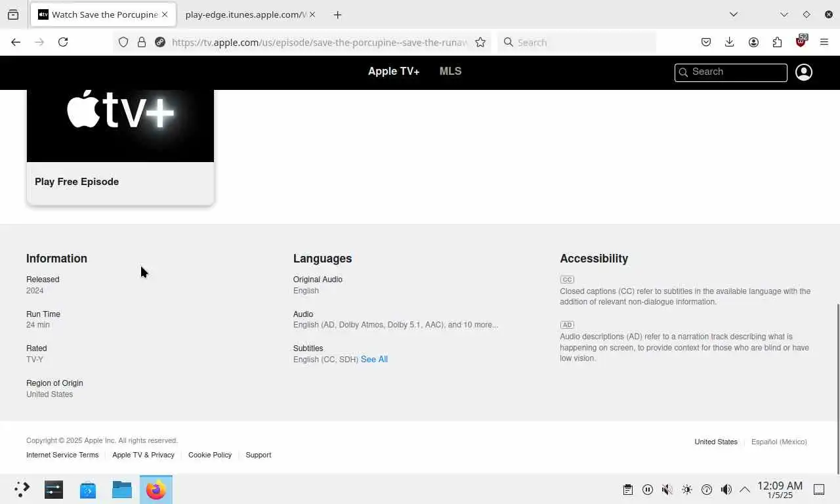Open clipboard tray icon
840x504 pixels.
tap(628, 490)
